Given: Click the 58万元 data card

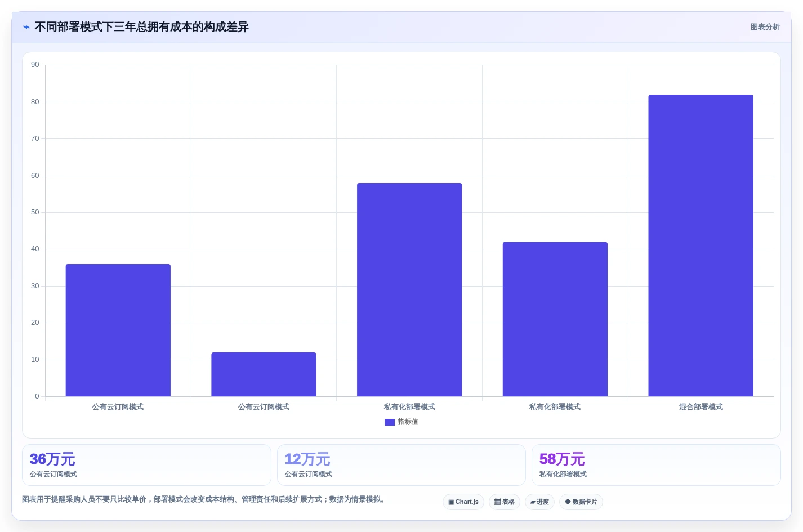Looking at the screenshot, I should [x=656, y=465].
